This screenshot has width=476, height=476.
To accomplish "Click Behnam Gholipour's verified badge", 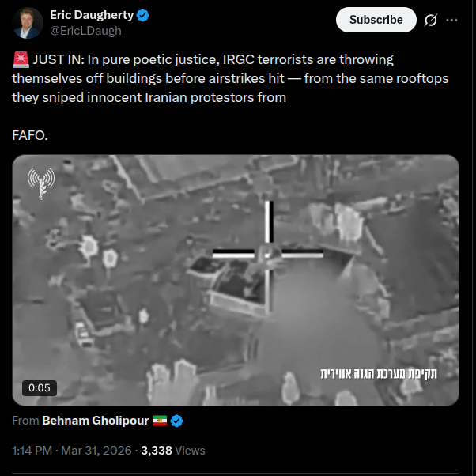I will tap(176, 421).
